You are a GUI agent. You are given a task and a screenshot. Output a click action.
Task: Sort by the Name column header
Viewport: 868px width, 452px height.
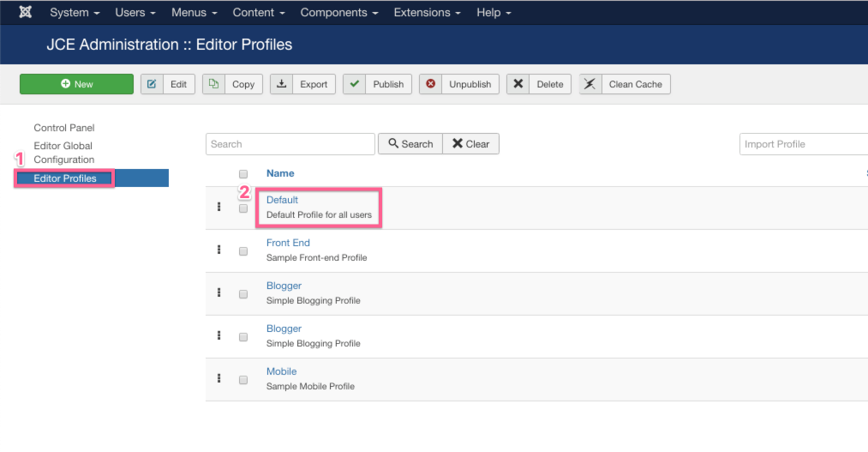point(280,173)
